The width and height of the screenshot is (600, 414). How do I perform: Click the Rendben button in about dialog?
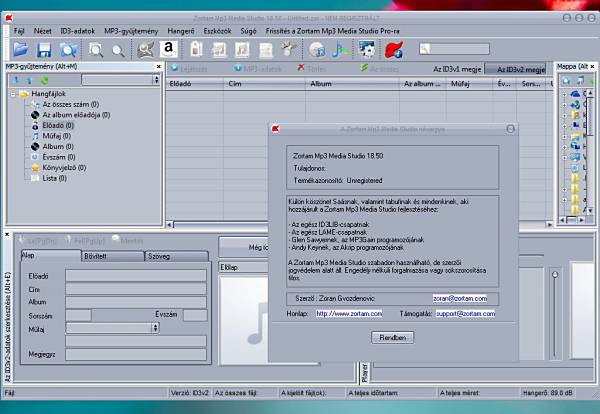coord(392,337)
